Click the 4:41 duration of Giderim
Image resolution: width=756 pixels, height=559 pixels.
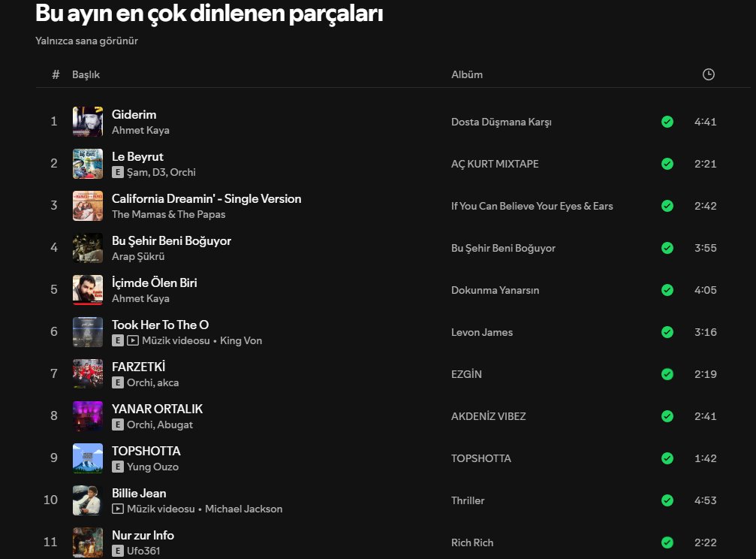tap(706, 122)
